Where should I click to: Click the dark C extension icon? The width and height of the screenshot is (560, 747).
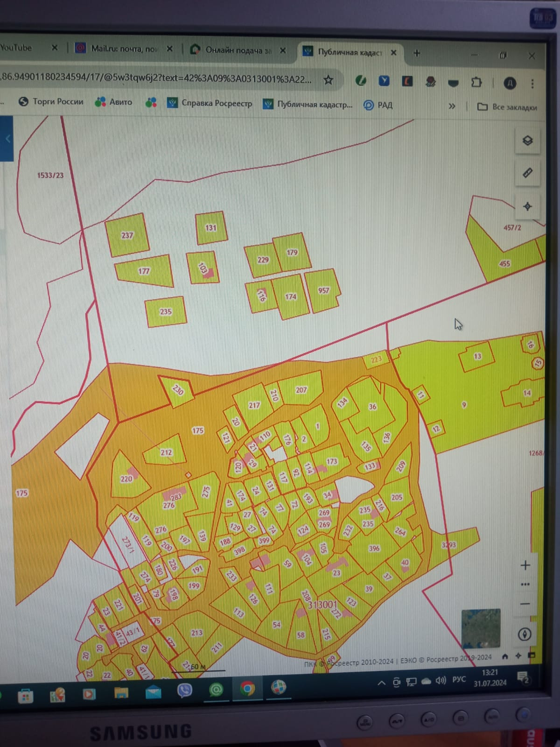pyautogui.click(x=407, y=82)
